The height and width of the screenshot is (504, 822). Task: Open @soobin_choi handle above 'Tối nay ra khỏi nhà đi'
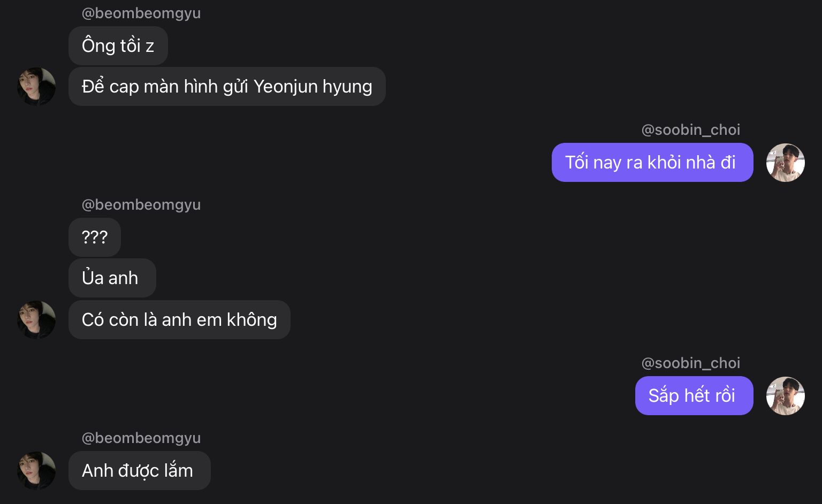click(690, 130)
